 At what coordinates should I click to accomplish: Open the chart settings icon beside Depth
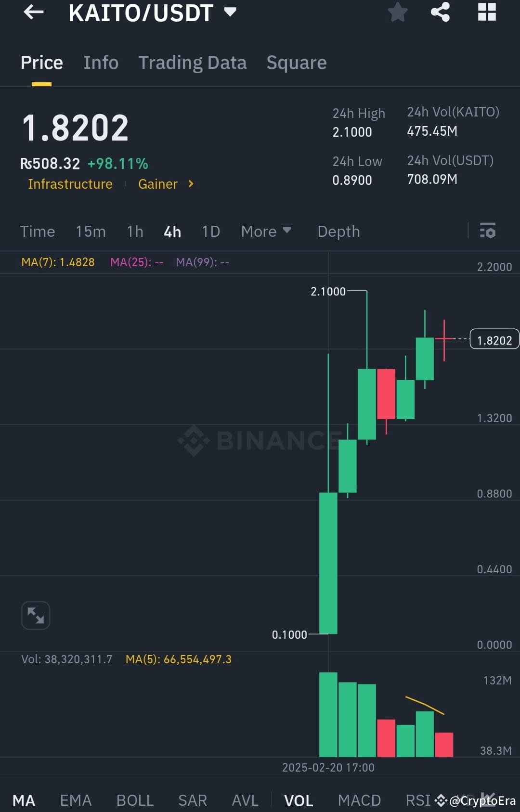click(x=488, y=232)
